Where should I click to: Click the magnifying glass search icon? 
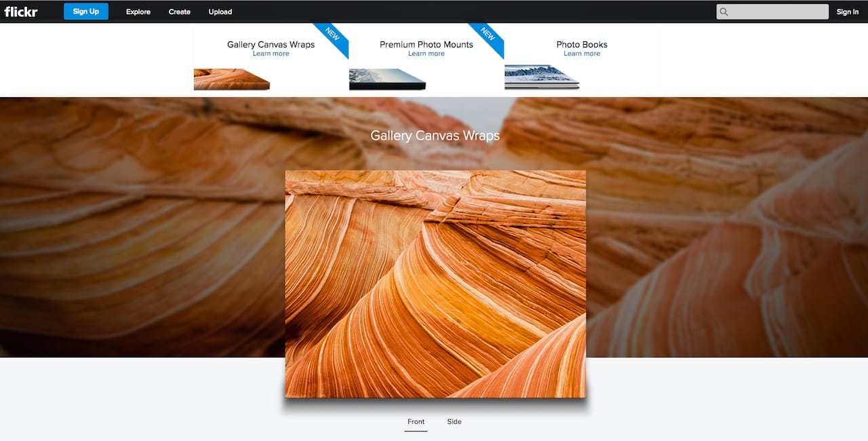[x=724, y=12]
